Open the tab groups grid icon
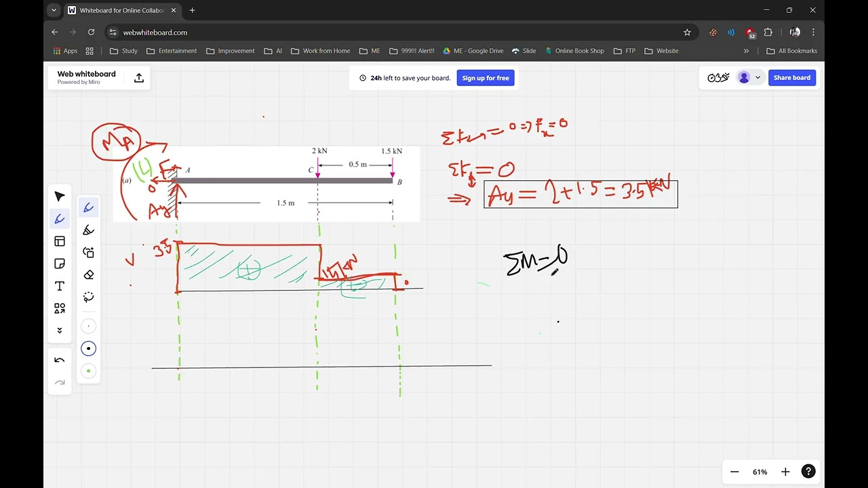The image size is (868, 488). tap(90, 51)
